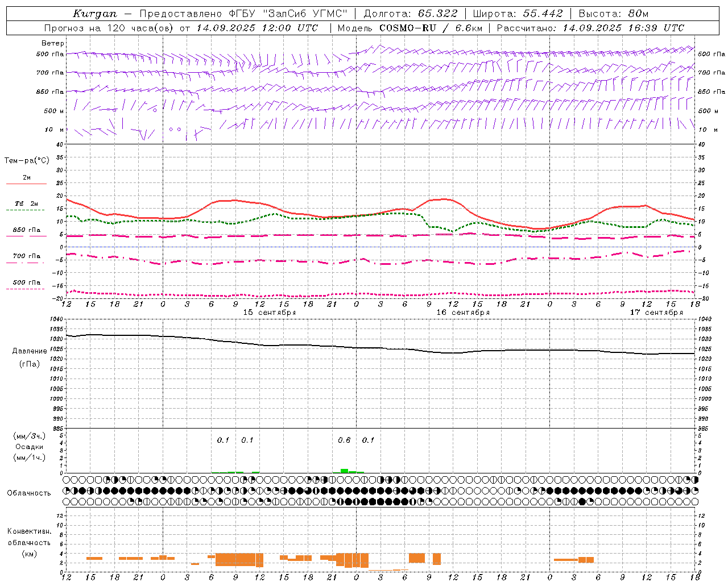Image resolution: width=728 pixels, height=582 pixels.
Task: Click the 'Осадки' precipitation label
Action: [30, 447]
